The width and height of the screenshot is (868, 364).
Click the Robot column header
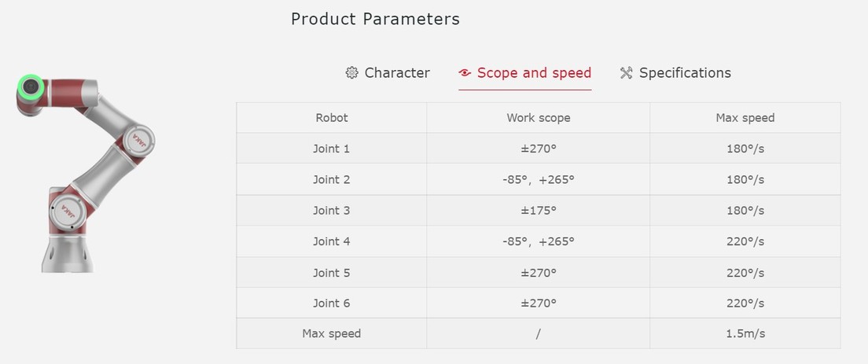(332, 117)
